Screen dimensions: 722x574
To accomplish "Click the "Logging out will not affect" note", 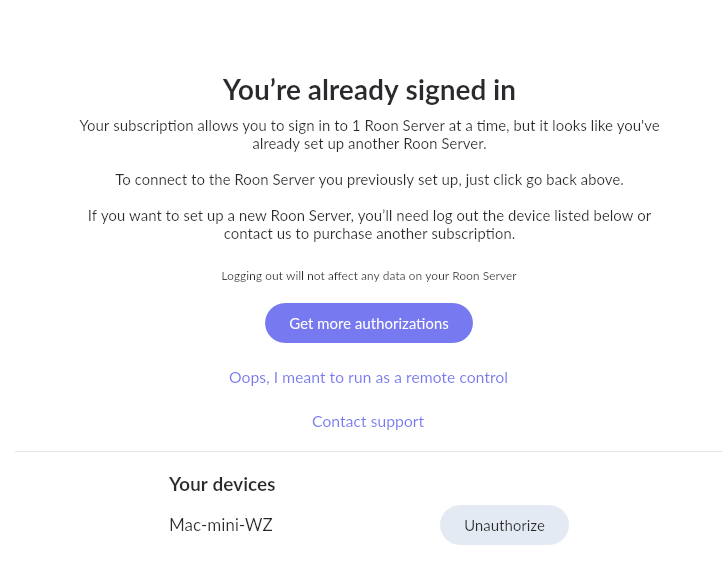I will [369, 276].
